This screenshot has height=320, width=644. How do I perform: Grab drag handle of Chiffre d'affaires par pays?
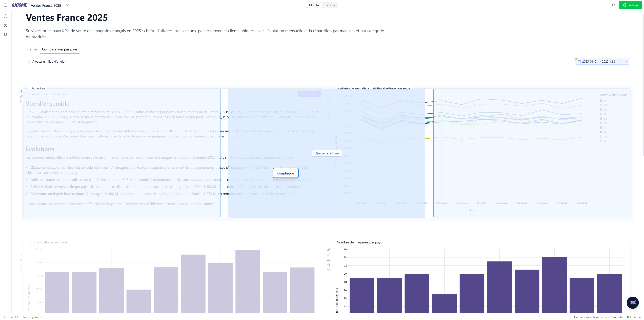21,245
